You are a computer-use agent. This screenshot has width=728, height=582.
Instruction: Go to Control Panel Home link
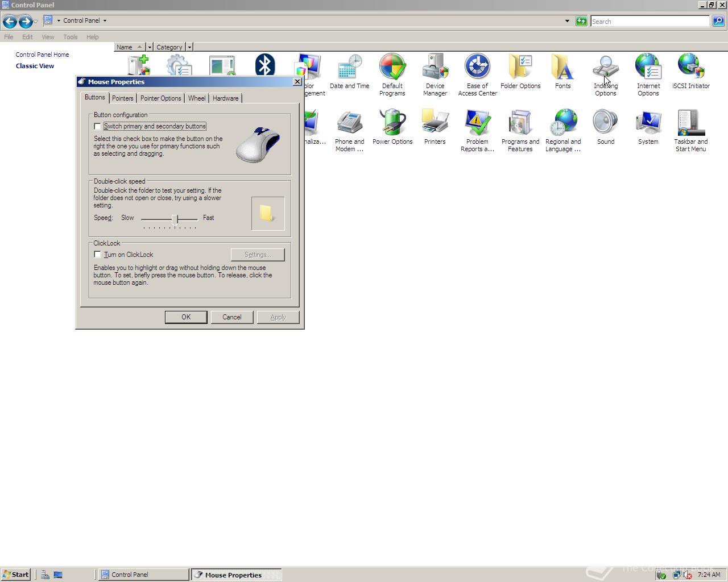click(x=42, y=55)
